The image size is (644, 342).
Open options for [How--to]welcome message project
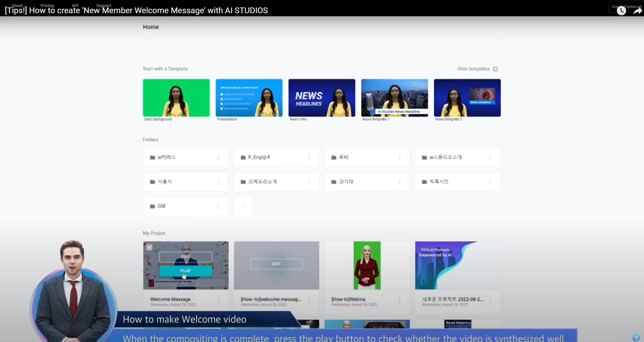309,299
